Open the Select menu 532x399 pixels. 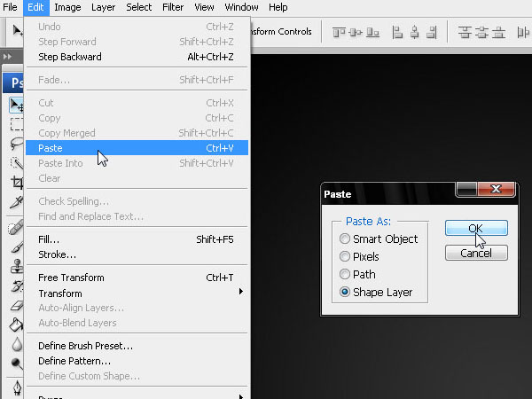(139, 7)
